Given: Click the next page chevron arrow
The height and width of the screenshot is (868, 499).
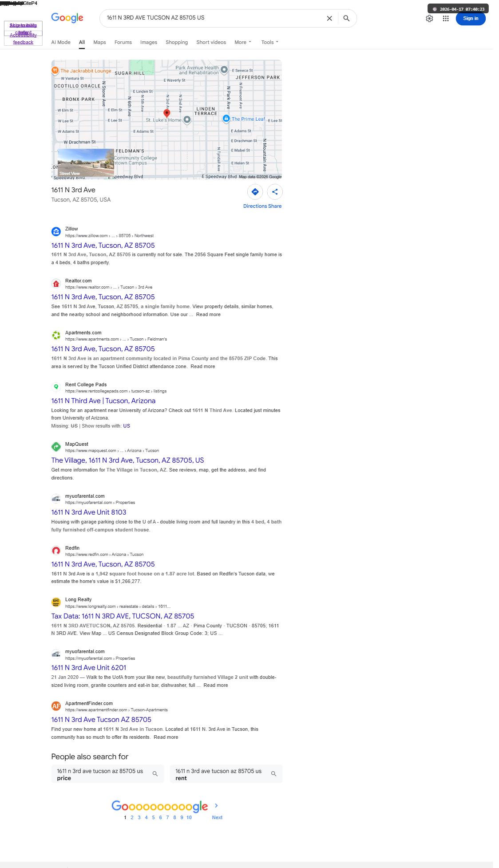Looking at the screenshot, I should 216,805.
